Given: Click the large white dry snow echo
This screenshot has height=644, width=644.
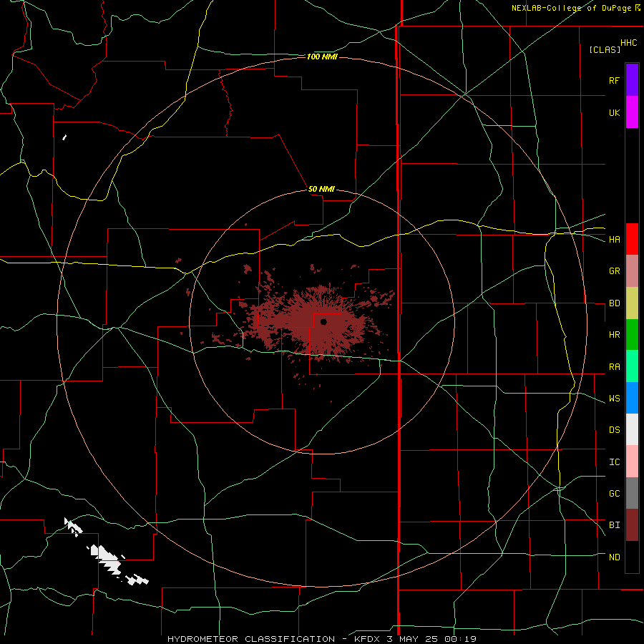Looking at the screenshot, I should pos(107,559).
